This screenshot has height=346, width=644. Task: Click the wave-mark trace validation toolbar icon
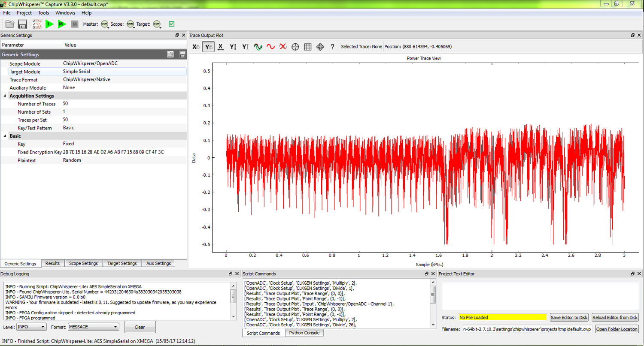37,24
